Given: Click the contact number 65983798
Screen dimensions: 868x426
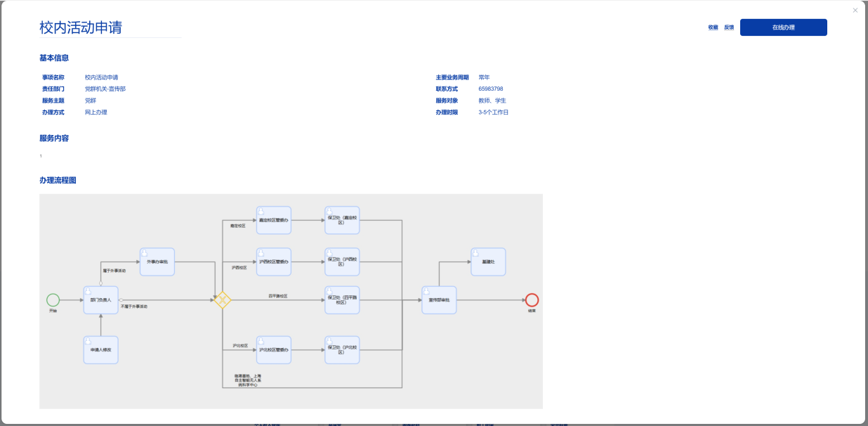Looking at the screenshot, I should point(490,89).
